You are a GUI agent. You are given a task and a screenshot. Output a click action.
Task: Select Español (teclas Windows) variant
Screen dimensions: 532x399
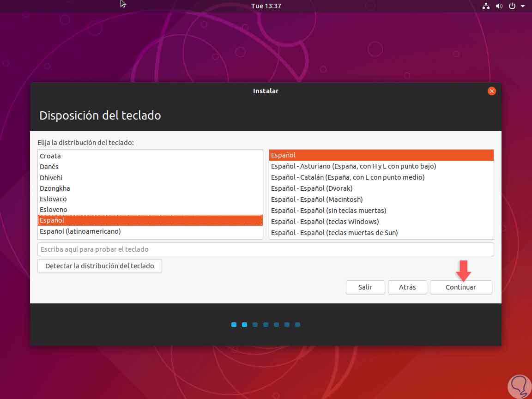click(x=381, y=222)
